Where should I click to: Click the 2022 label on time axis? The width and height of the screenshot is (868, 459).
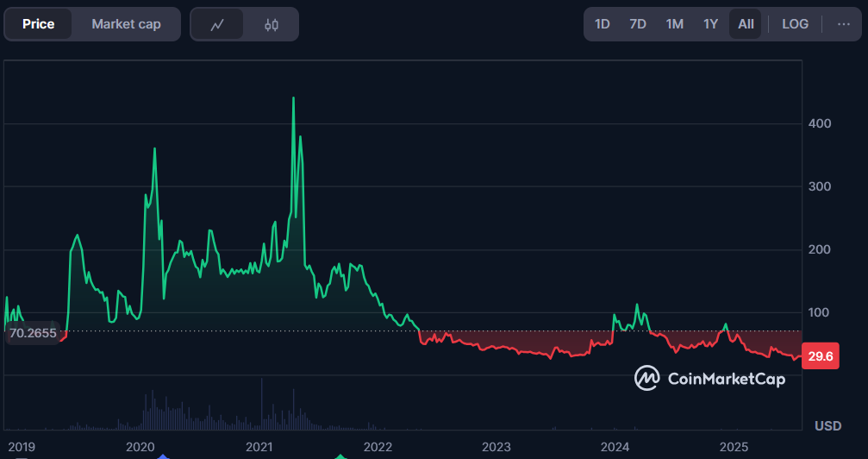click(x=378, y=447)
